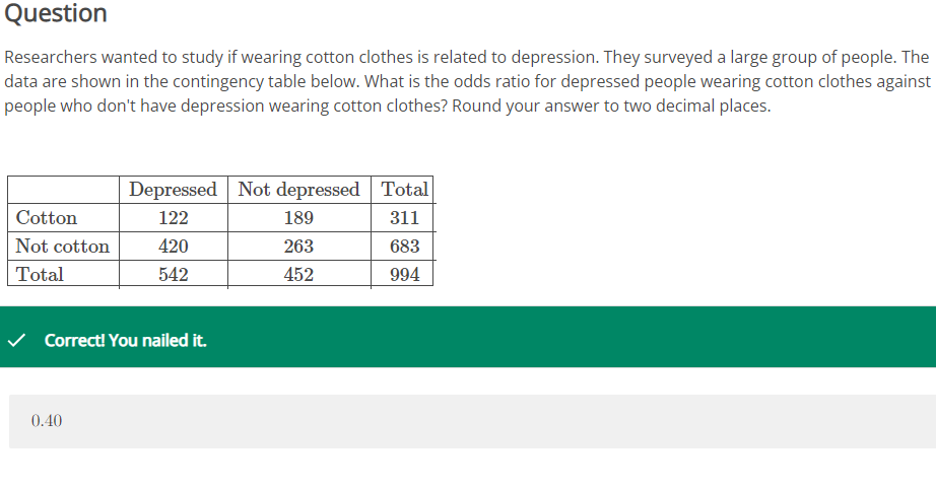Select the "Not depressed" column header
The image size is (936, 488).
[299, 189]
